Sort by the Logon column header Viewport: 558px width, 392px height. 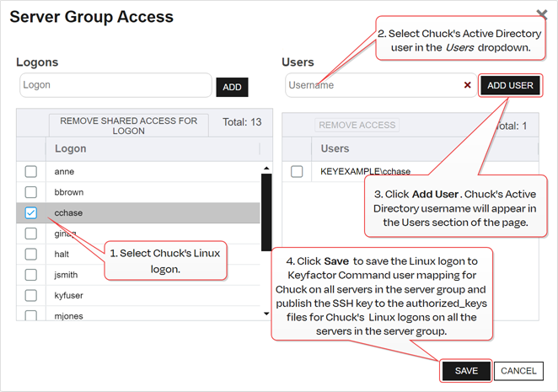pyautogui.click(x=70, y=149)
